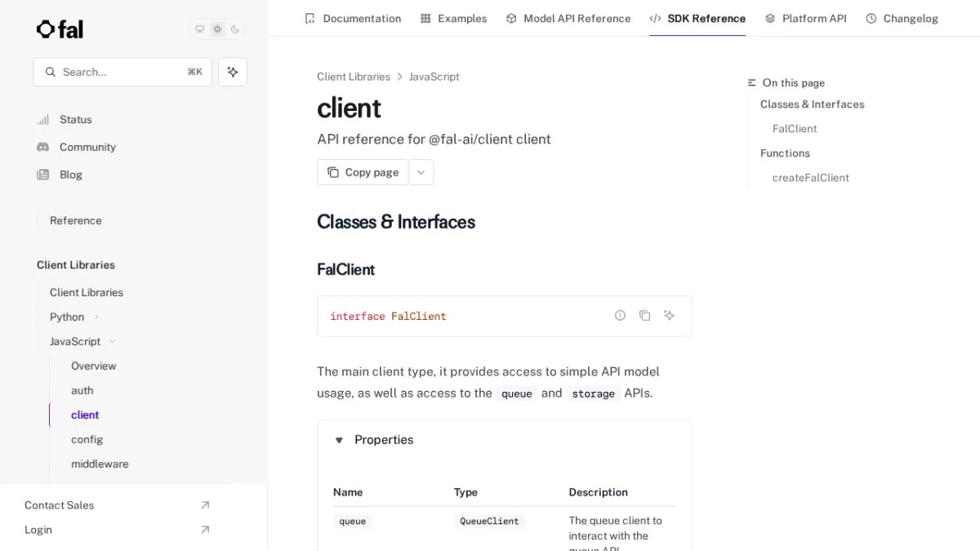Click the Client Libraries breadcrumb
Screen dimensions: 980x551
(354, 77)
